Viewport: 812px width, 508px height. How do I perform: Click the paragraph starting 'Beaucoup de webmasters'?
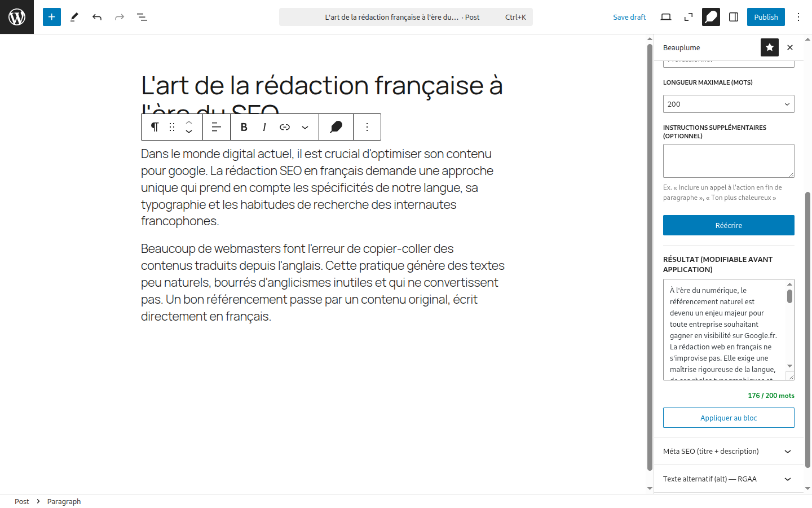pos(323,282)
